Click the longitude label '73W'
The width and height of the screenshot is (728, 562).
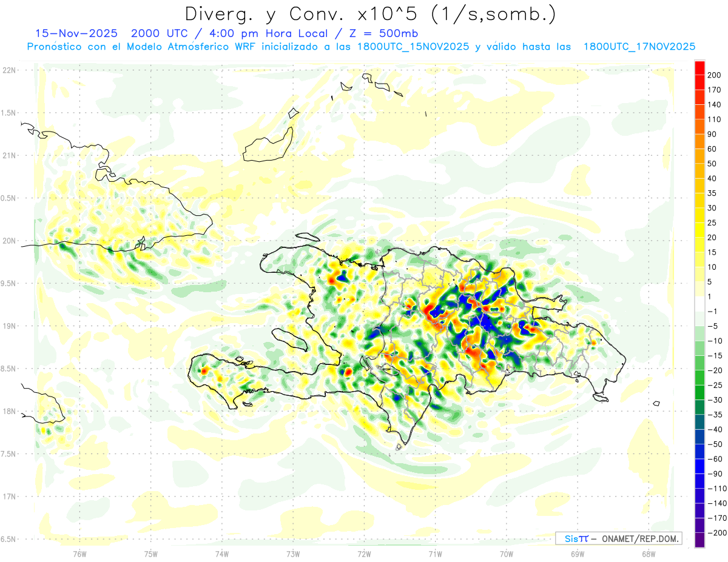point(293,554)
